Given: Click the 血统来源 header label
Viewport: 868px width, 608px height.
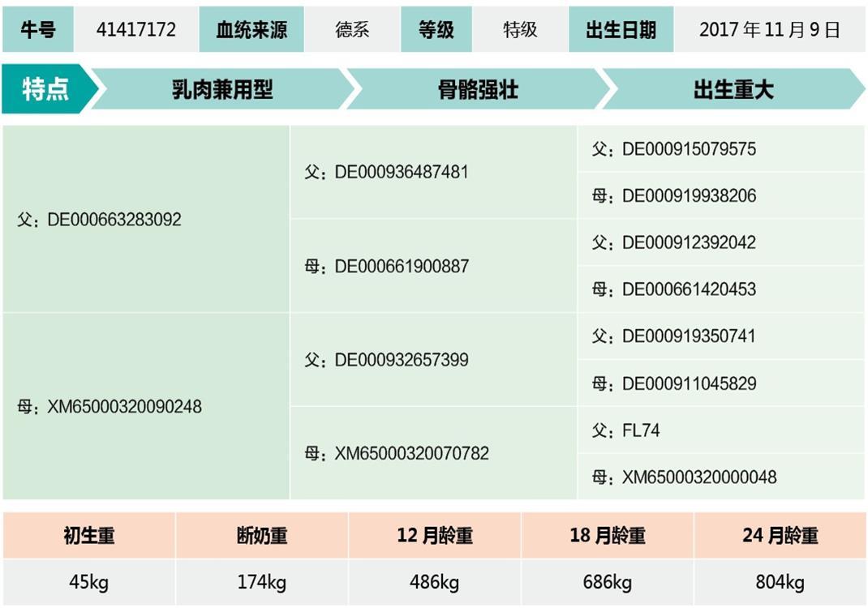Looking at the screenshot, I should click(x=251, y=30).
